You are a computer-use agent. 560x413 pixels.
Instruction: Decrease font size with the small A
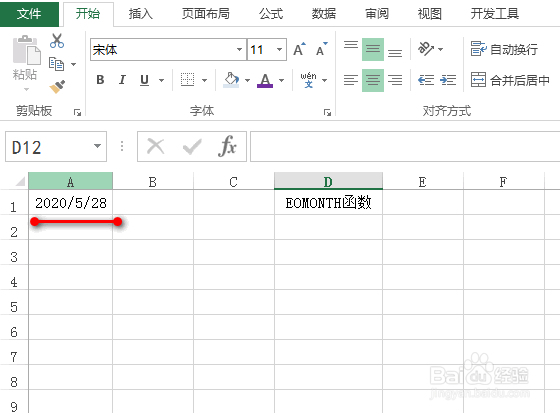pos(321,49)
